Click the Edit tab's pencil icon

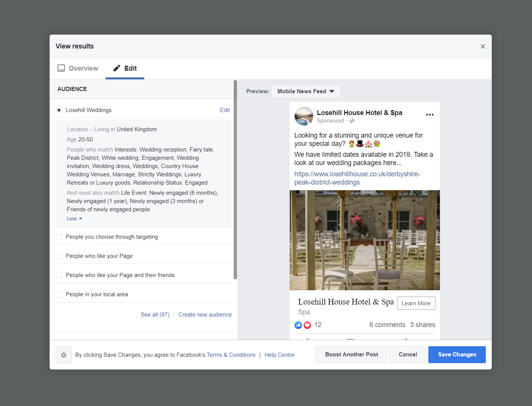117,68
